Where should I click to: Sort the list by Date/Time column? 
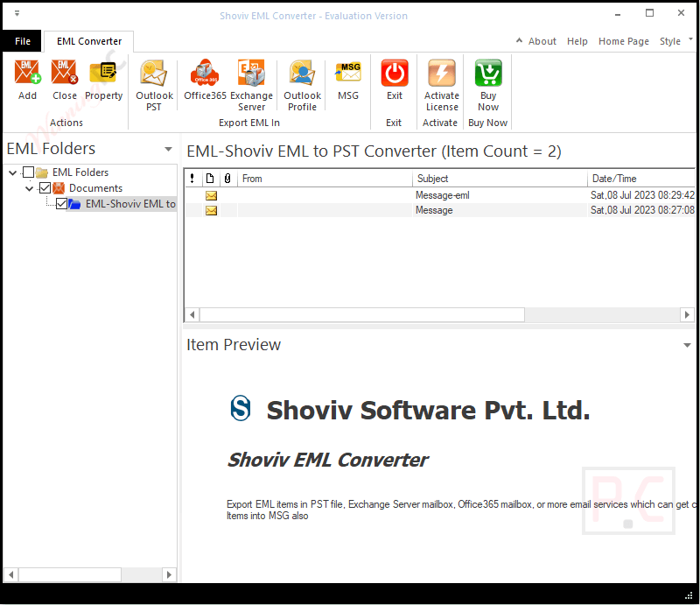point(641,179)
